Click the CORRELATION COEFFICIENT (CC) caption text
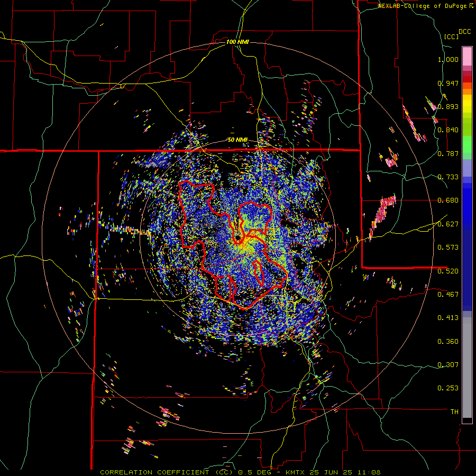This screenshot has height=476, width=476. 167,472
